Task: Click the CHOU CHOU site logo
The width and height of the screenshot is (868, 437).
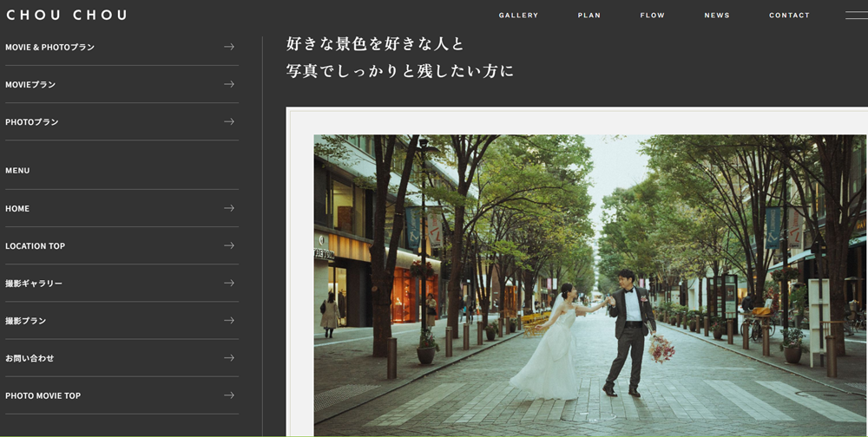Action: pyautogui.click(x=66, y=15)
